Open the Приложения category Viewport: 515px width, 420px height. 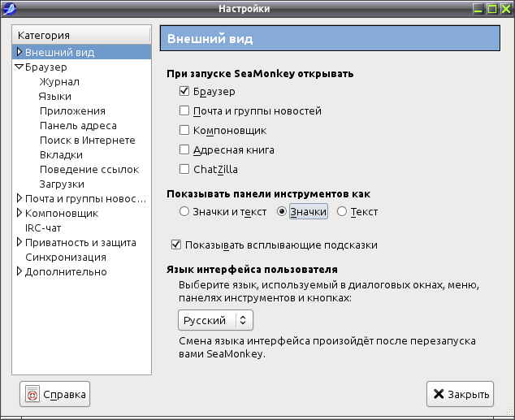pyautogui.click(x=72, y=111)
